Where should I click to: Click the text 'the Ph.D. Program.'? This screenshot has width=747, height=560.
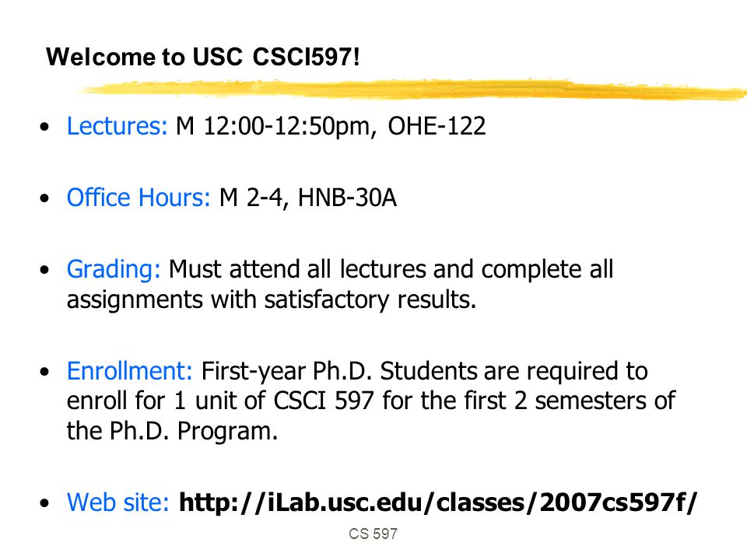pos(172,431)
